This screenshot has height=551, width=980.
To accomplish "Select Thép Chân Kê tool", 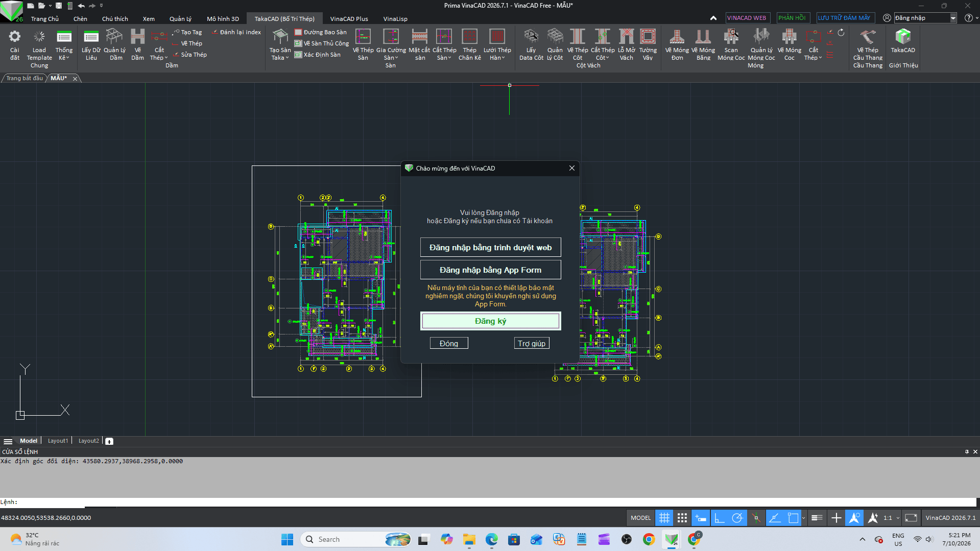I will (469, 44).
